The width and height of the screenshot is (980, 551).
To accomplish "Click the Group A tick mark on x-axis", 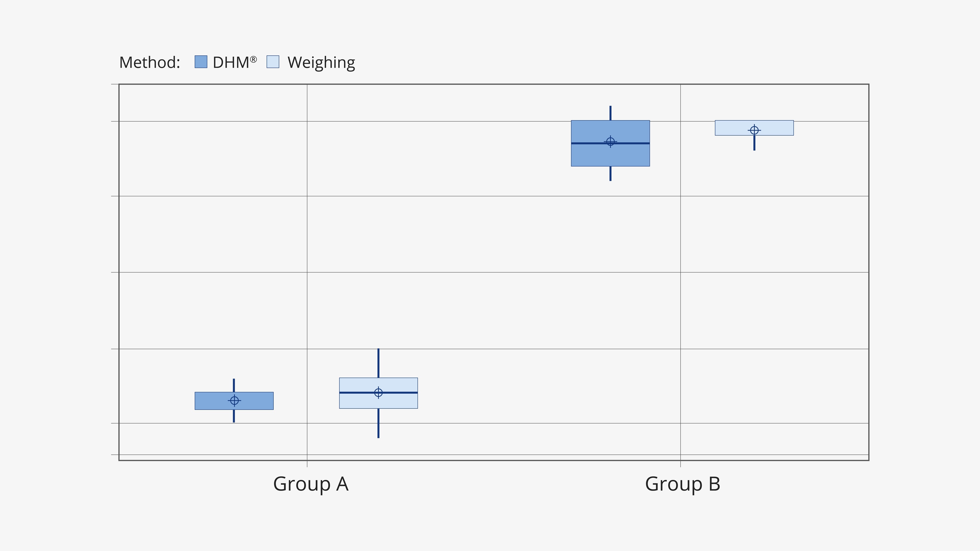I will click(307, 463).
